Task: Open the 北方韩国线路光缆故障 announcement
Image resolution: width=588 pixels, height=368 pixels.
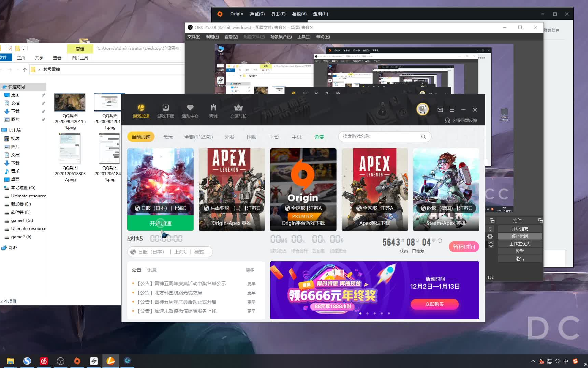Action: click(169, 293)
